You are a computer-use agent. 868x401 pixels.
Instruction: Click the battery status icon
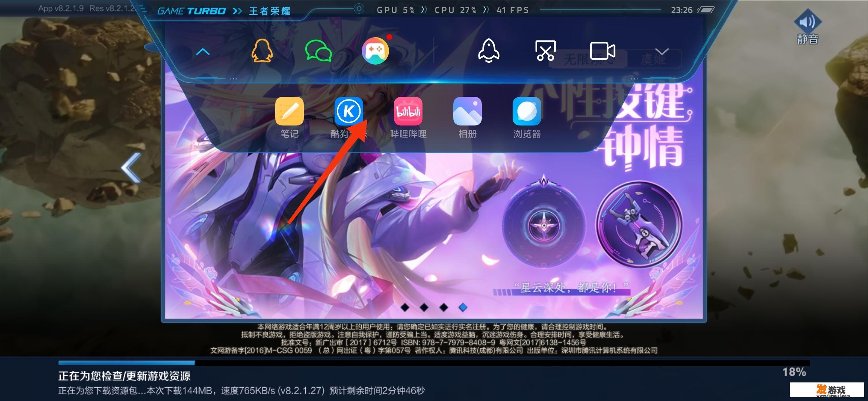[x=706, y=10]
